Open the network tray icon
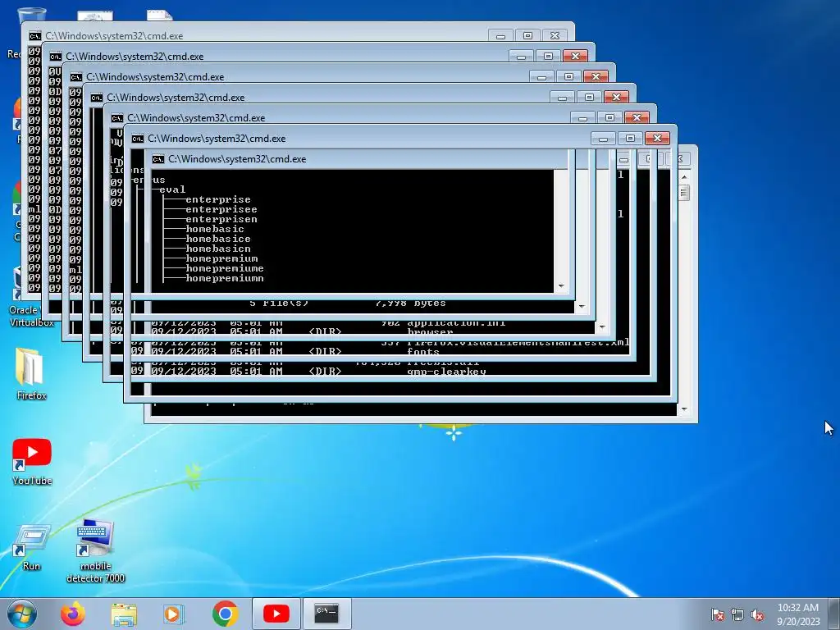Screen dimensions: 840x630 pyautogui.click(x=737, y=614)
